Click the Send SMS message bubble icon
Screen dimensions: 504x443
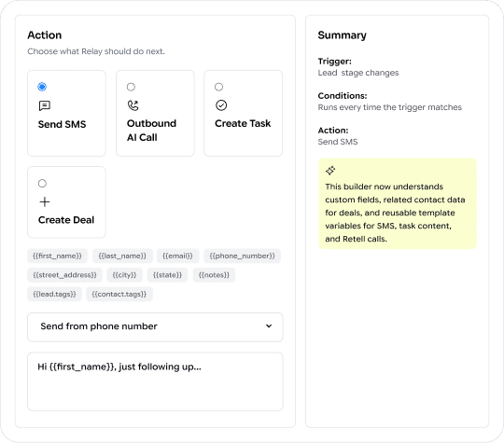click(x=45, y=105)
